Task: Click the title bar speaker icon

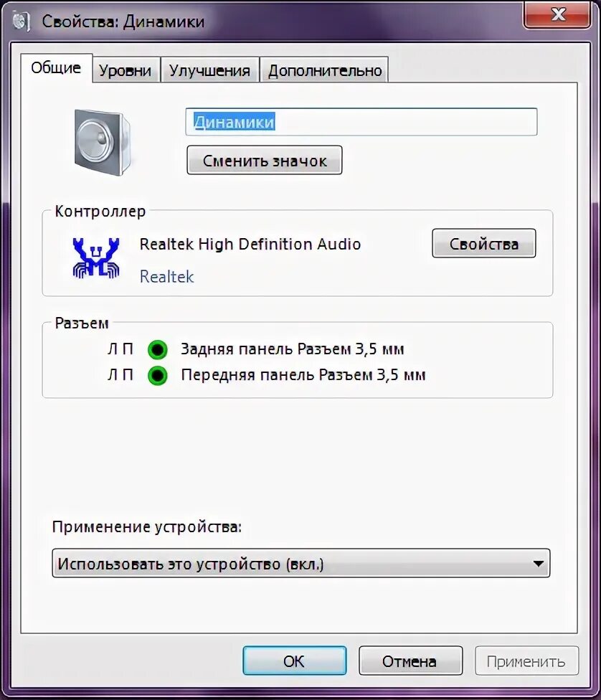Action: (21, 21)
